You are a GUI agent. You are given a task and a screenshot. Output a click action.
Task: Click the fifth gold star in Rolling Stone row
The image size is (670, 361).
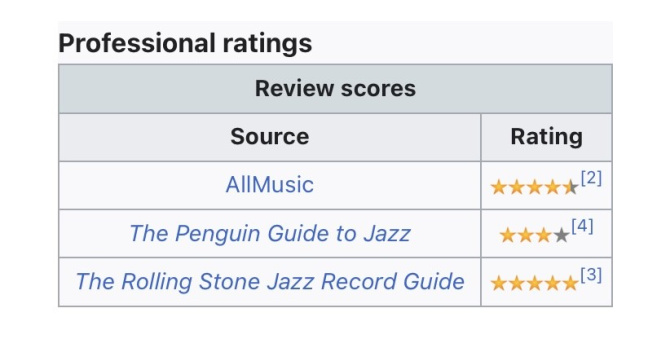pyautogui.click(x=570, y=283)
